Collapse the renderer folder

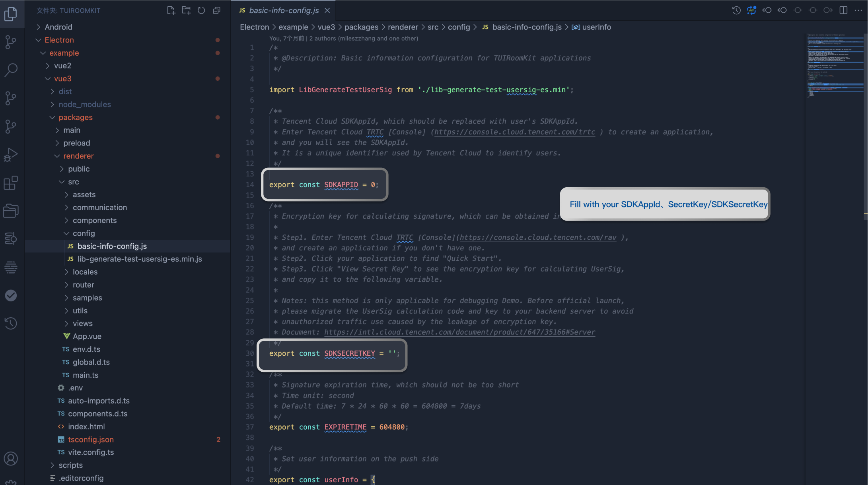[x=78, y=156]
